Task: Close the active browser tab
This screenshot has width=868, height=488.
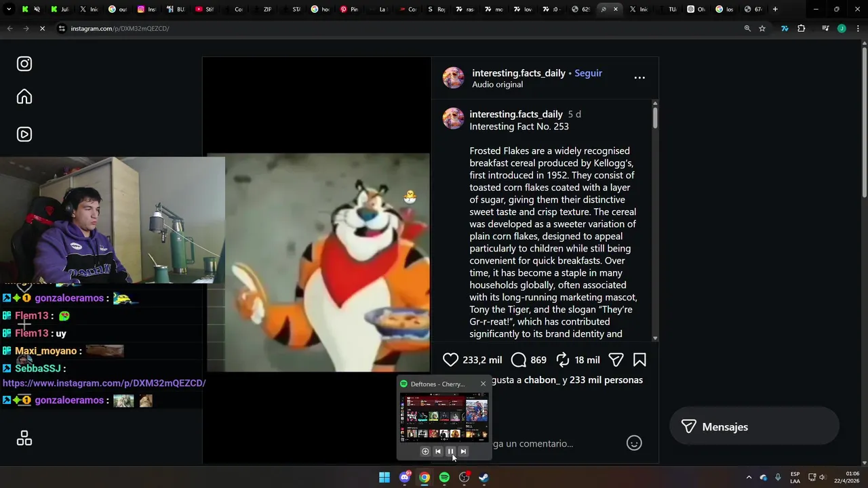Action: point(616,9)
